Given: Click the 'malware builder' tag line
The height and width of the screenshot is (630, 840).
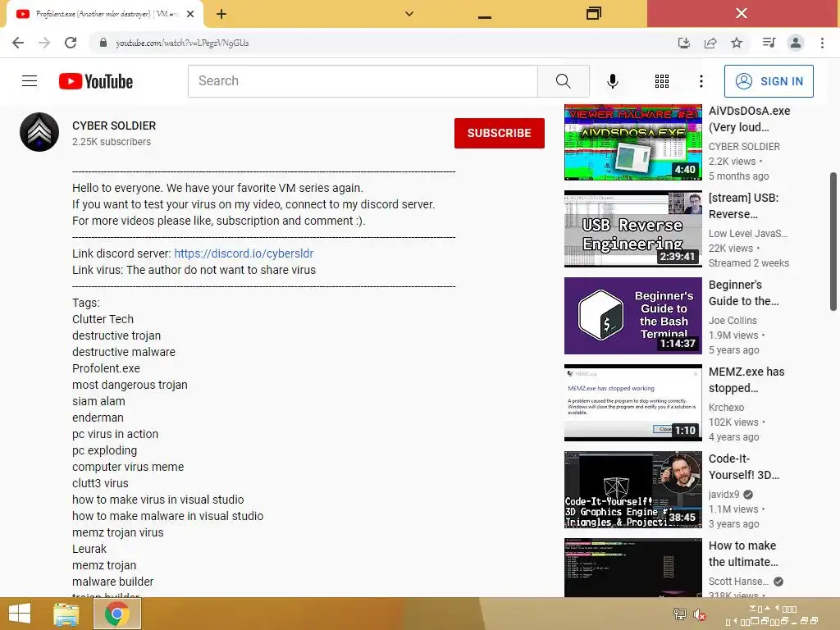Looking at the screenshot, I should pos(113,582).
